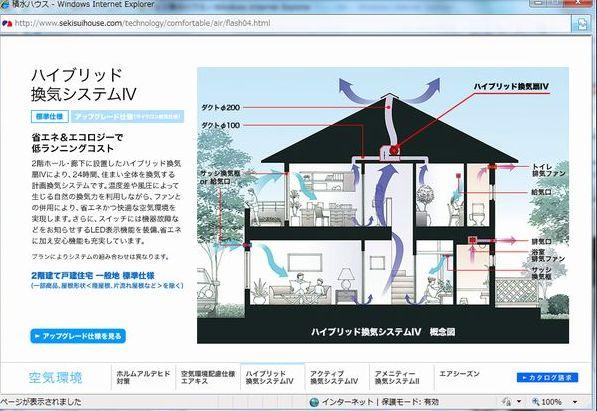The height and width of the screenshot is (411, 597).
Task: Expand the security status dropdown arrow
Action: 519,401
